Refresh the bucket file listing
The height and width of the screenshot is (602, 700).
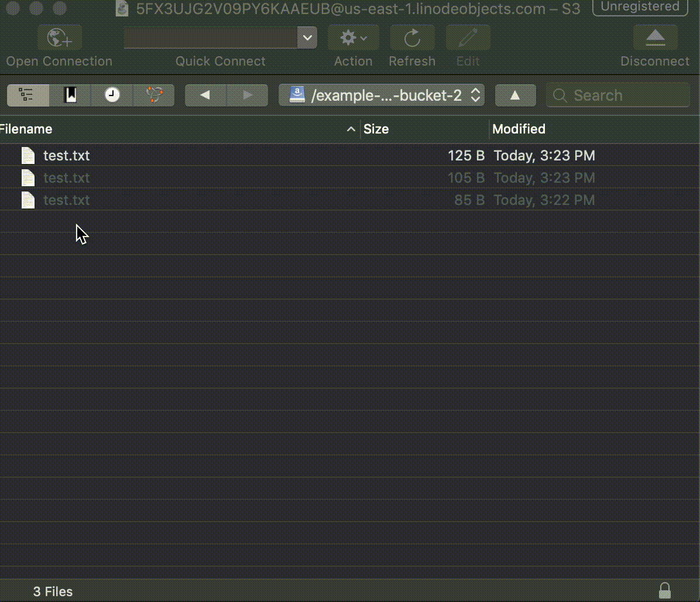pyautogui.click(x=412, y=39)
